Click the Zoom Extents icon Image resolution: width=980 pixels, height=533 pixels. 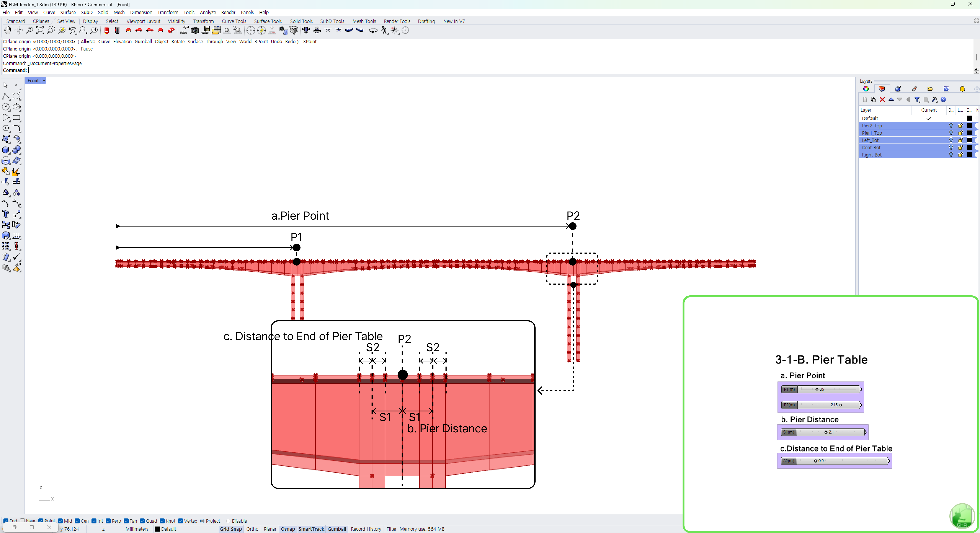[x=40, y=30]
